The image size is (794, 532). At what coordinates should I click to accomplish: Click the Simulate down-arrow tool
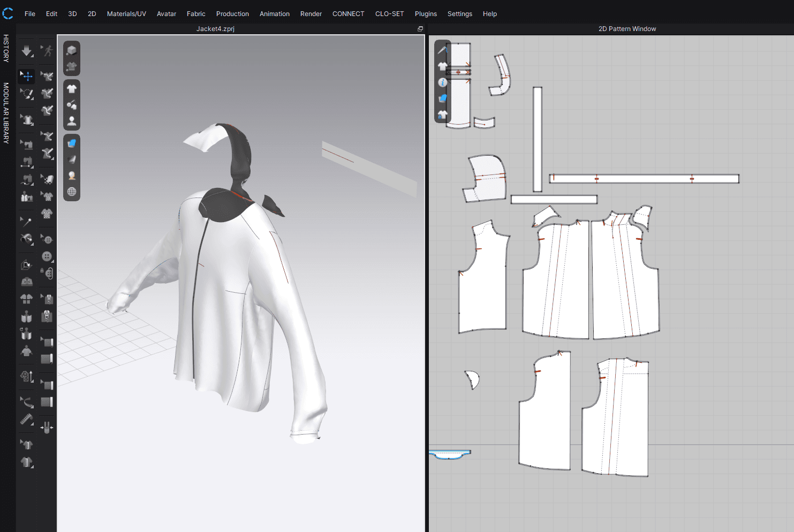(x=26, y=51)
